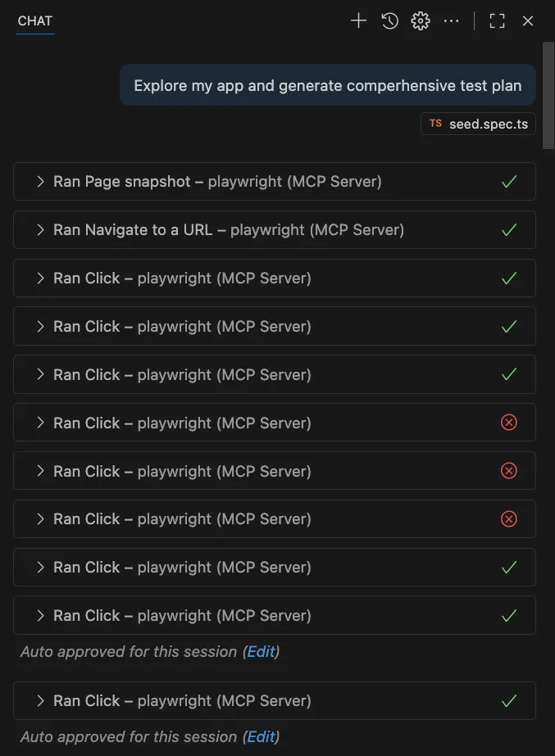This screenshot has width=555, height=756.
Task: Click the chat panel vertical scrollbar
Action: (548, 94)
